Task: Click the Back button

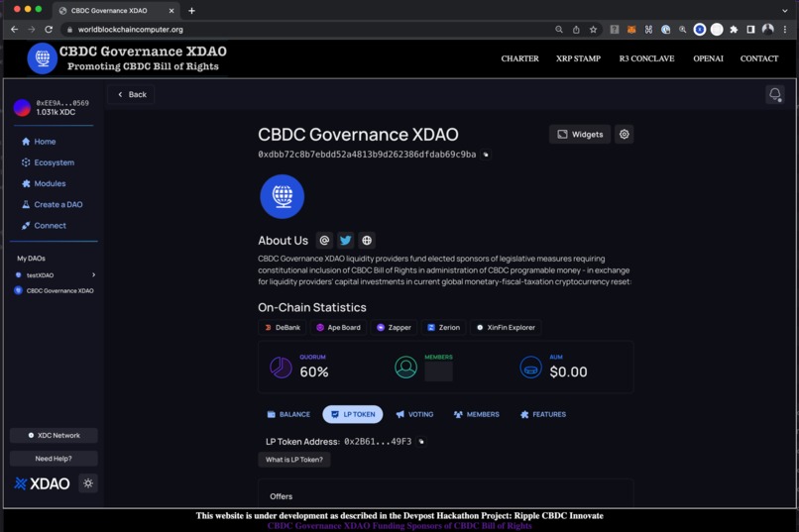Action: point(132,94)
